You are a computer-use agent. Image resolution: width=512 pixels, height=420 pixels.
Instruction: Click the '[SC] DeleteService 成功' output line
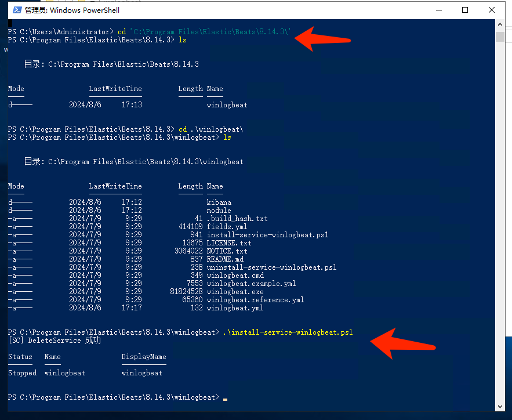click(x=55, y=341)
